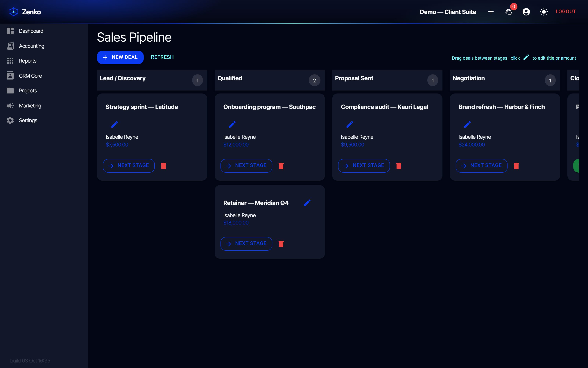This screenshot has height=368, width=588.
Task: Click the Settings gear icon
Action: point(10,121)
